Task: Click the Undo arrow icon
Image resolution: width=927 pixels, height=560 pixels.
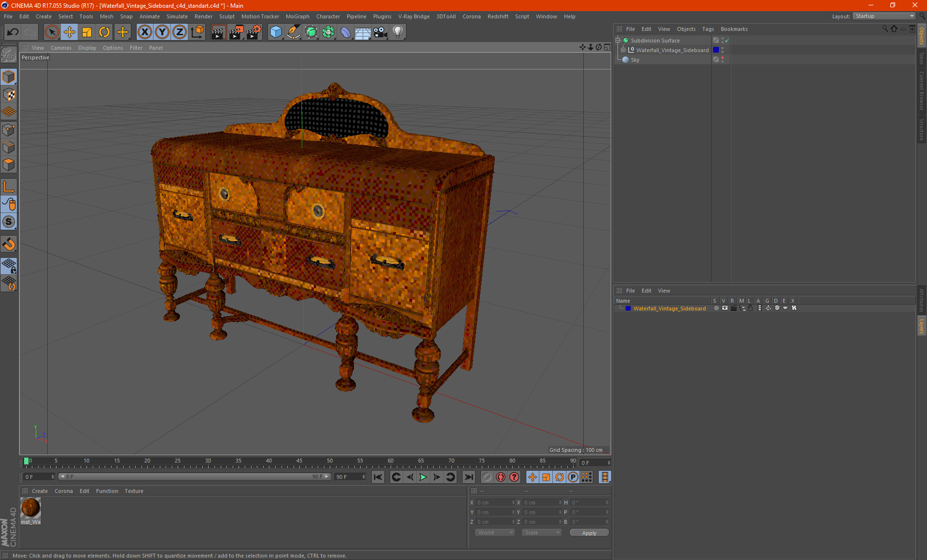Action: (x=13, y=32)
